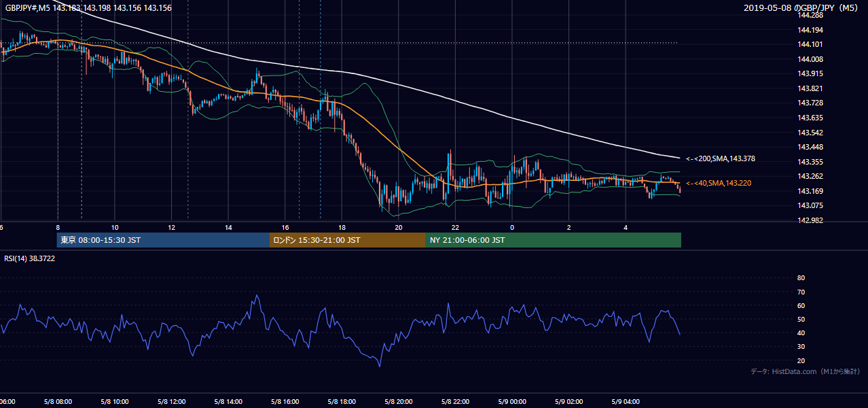Choose the 143.262 price axis value
This screenshot has width=868, height=408.
[810, 176]
